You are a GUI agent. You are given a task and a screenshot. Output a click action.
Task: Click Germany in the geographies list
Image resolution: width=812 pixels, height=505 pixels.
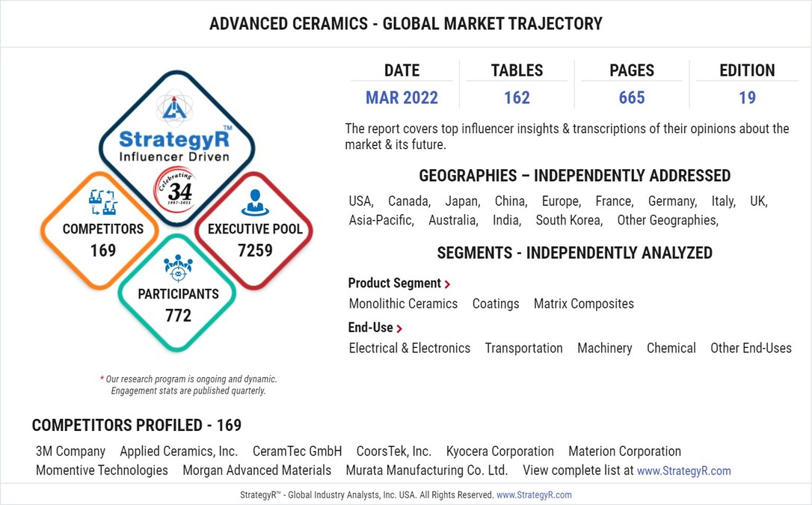pyautogui.click(x=673, y=201)
